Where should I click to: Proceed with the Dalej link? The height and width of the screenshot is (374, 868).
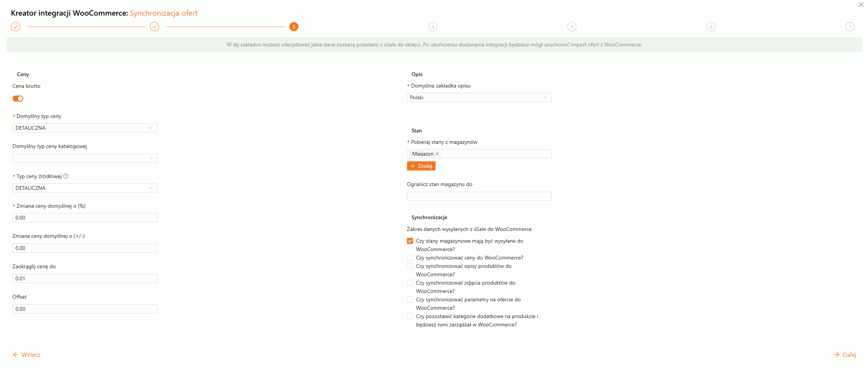tap(845, 355)
